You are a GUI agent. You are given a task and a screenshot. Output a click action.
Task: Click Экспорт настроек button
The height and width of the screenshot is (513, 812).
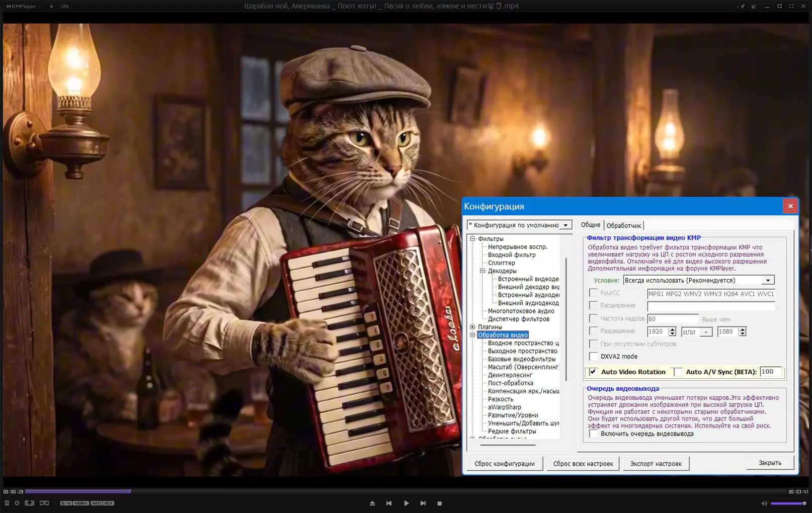(656, 464)
